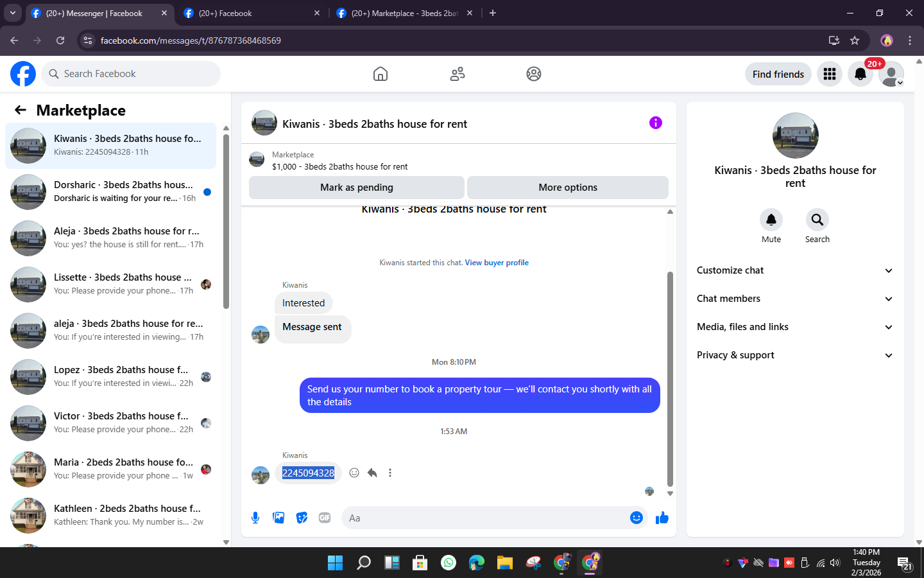The height and width of the screenshot is (578, 924).
Task: Click the conversation list scrollbar
Action: pyautogui.click(x=226, y=222)
